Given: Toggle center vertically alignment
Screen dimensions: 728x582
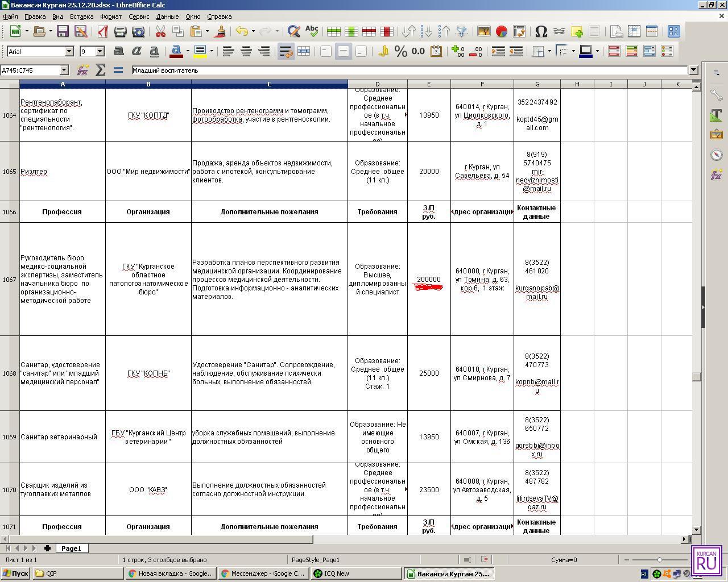Looking at the screenshot, I should pyautogui.click(x=344, y=51).
